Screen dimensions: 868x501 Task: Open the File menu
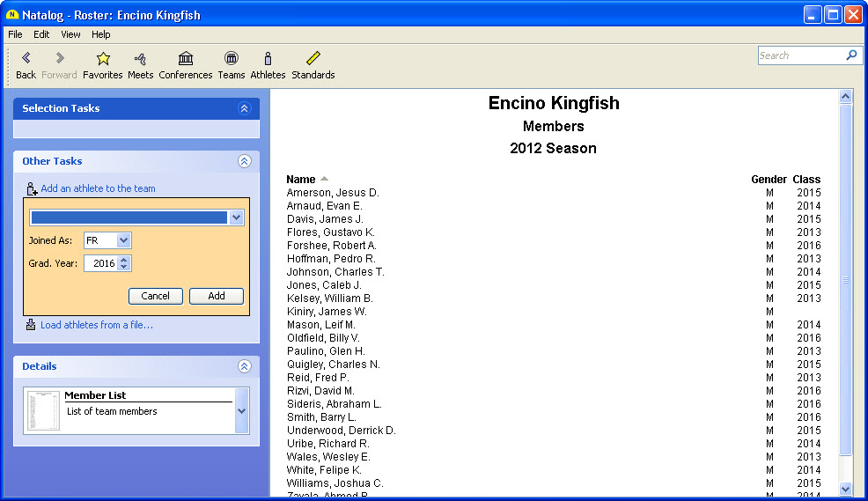click(x=15, y=34)
